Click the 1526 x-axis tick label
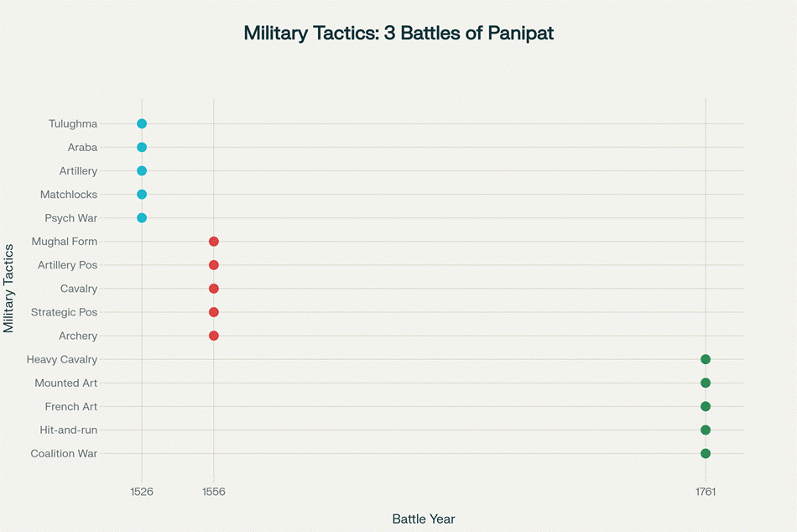 coord(142,490)
